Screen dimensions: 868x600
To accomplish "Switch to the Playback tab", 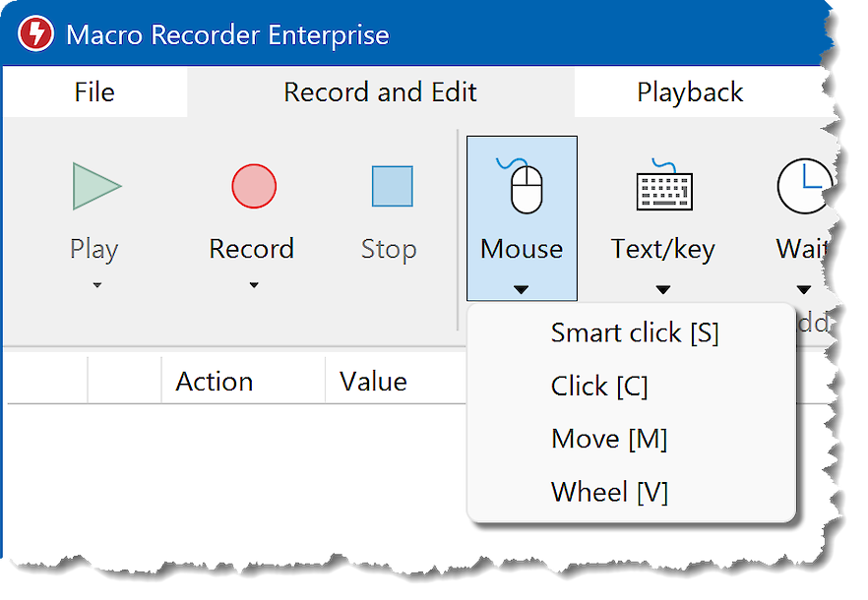I will pos(690,92).
